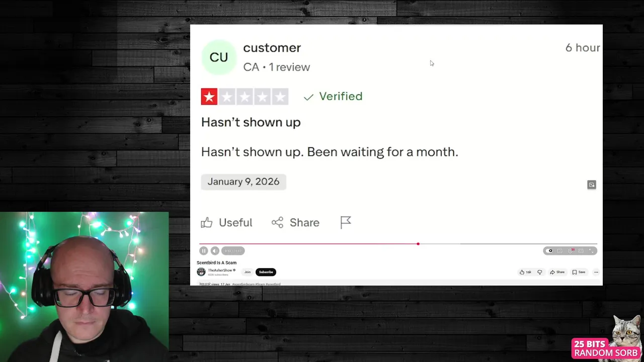
Task: Like the video with thumbs-up icon
Action: (x=525, y=272)
